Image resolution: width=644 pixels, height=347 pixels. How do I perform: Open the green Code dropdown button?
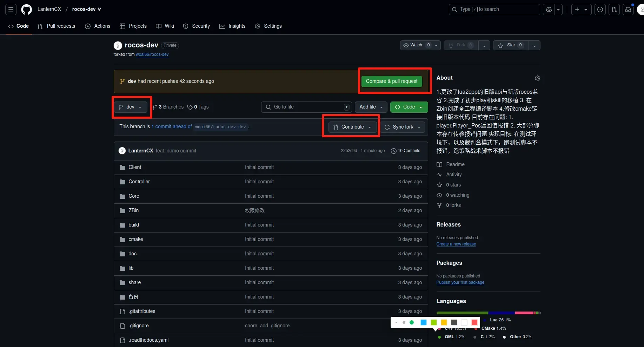tap(409, 107)
